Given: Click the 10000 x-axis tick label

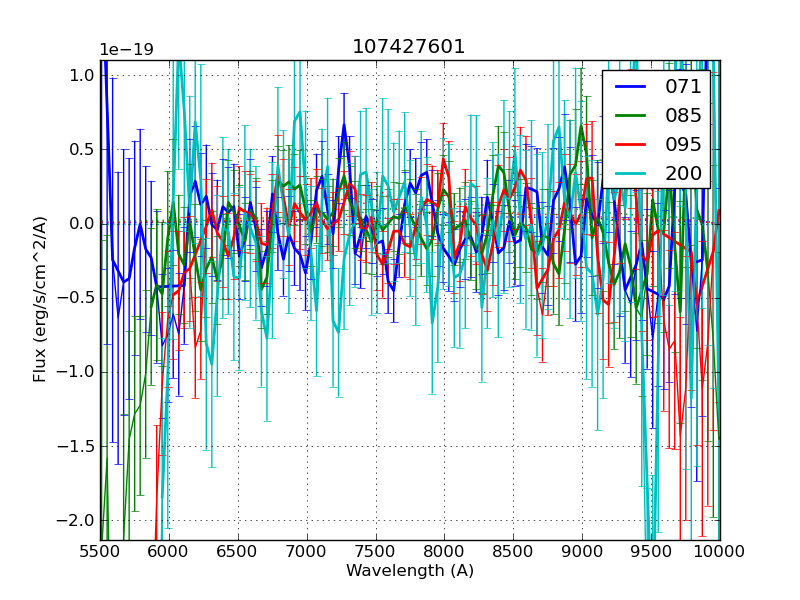Looking at the screenshot, I should pos(720,551).
